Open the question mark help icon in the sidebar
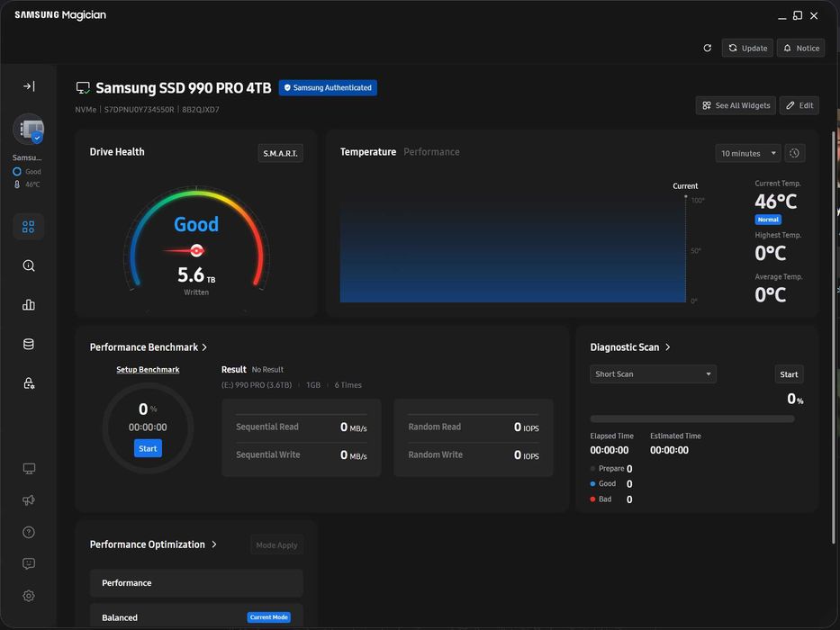The height and width of the screenshot is (630, 840). pos(29,532)
